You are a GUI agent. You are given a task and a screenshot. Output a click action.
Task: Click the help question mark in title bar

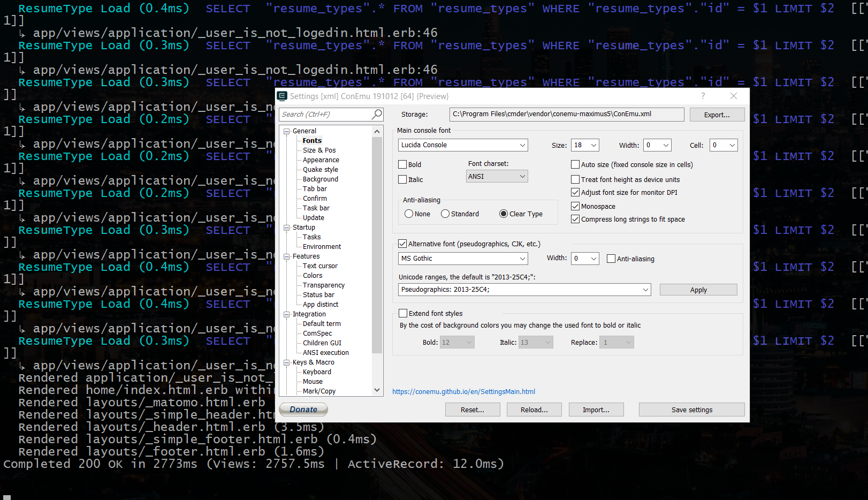pos(703,96)
